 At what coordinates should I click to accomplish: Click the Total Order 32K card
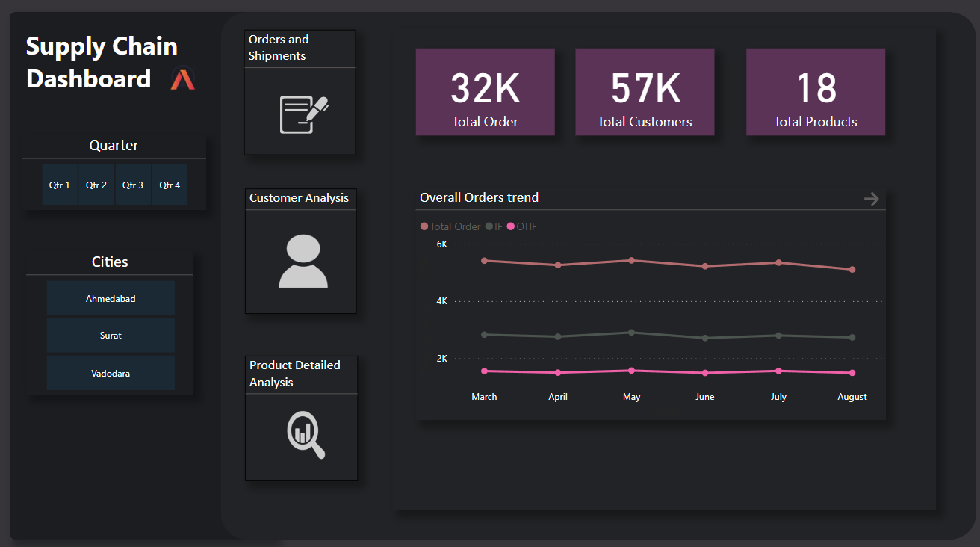point(485,93)
